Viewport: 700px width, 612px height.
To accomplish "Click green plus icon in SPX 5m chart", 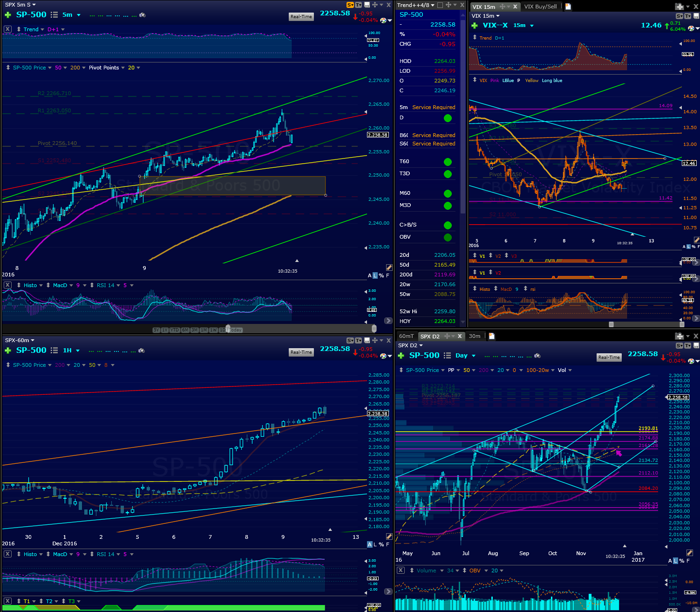I will 7,15.
